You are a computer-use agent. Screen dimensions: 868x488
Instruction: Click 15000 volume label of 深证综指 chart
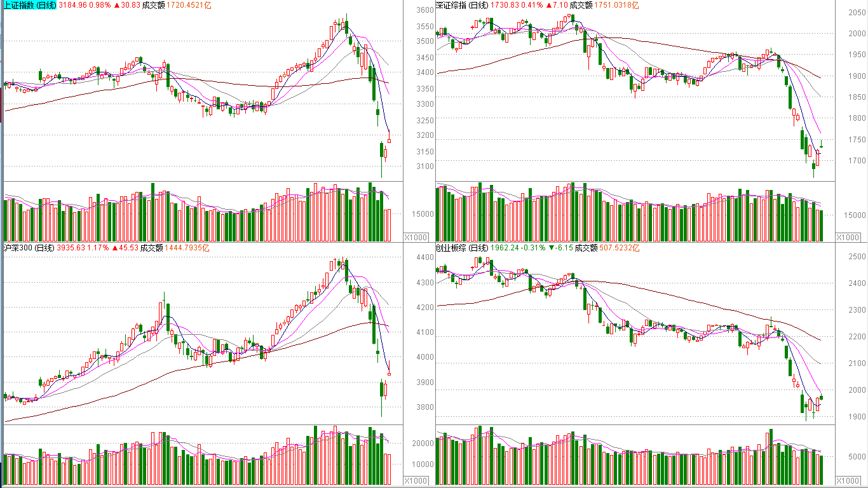pos(855,216)
